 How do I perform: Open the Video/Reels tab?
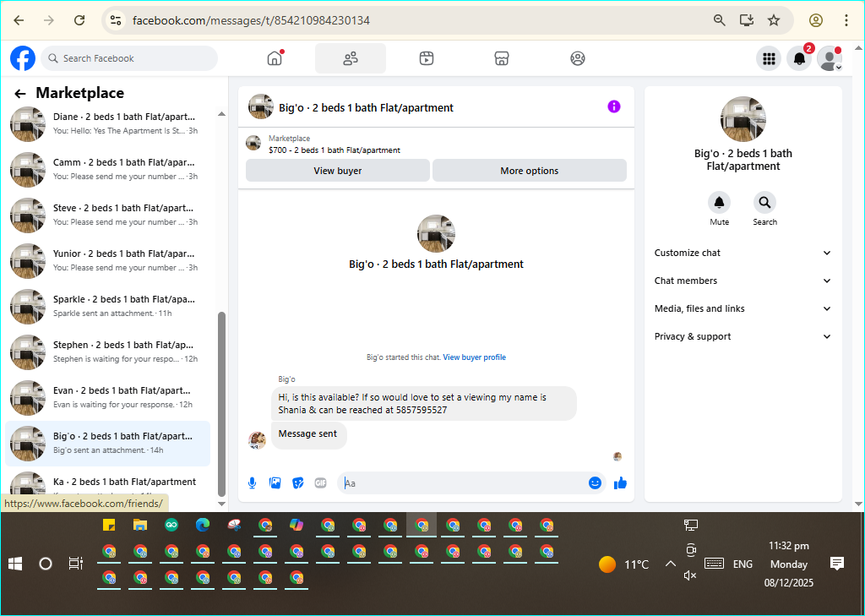[x=427, y=58]
